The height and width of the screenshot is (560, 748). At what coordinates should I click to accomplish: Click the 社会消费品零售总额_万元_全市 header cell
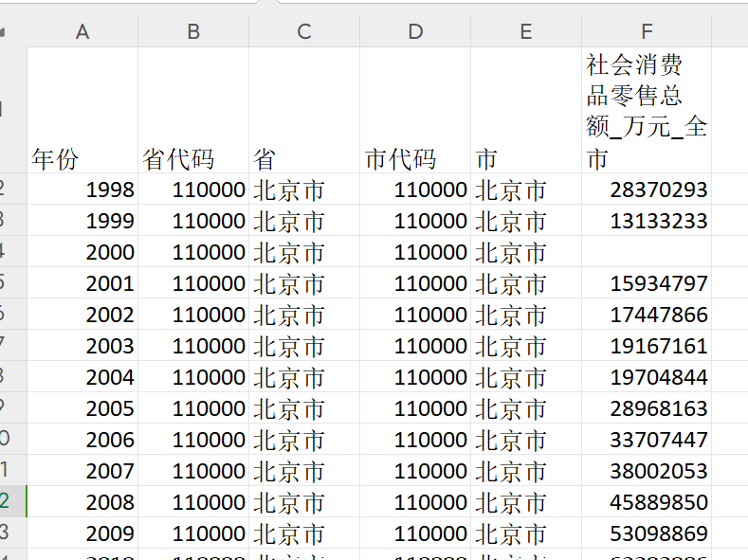click(647, 110)
